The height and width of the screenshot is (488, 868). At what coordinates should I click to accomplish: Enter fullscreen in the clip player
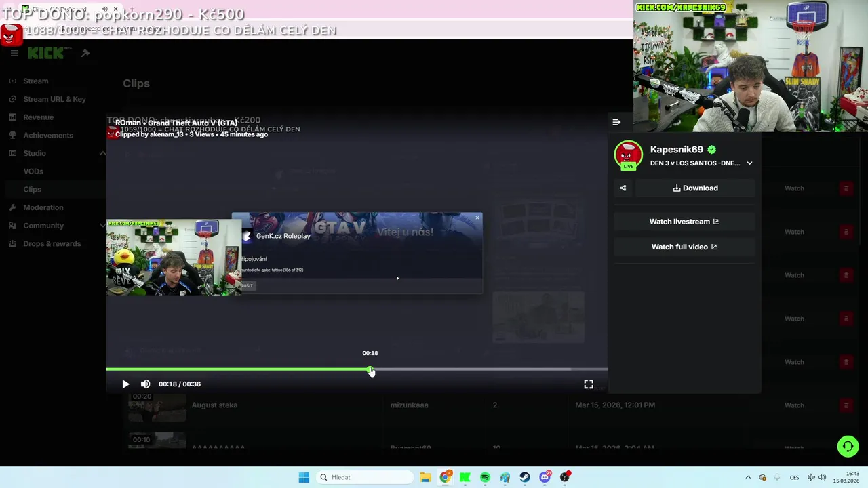coord(589,384)
